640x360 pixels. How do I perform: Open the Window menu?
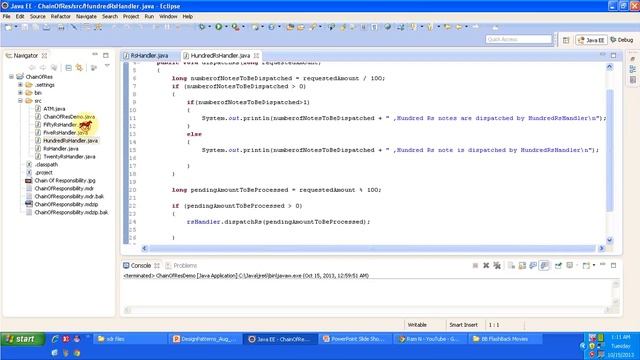point(168,17)
